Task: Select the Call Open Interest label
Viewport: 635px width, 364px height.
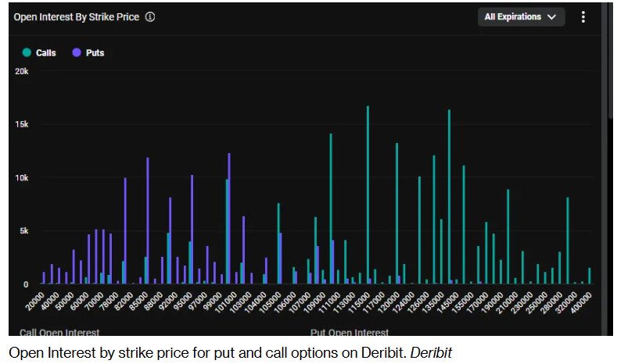Action: [59, 332]
